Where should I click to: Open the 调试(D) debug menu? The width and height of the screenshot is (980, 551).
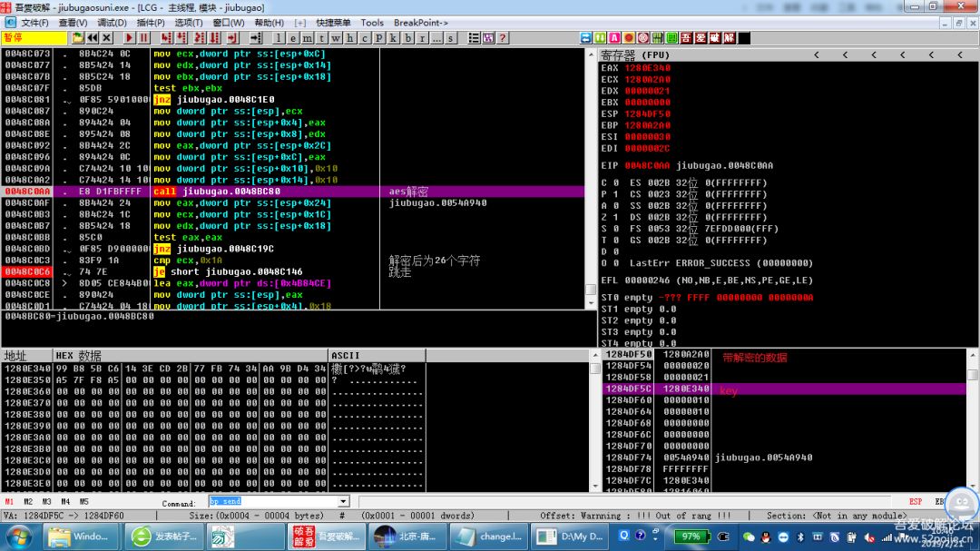coord(112,23)
